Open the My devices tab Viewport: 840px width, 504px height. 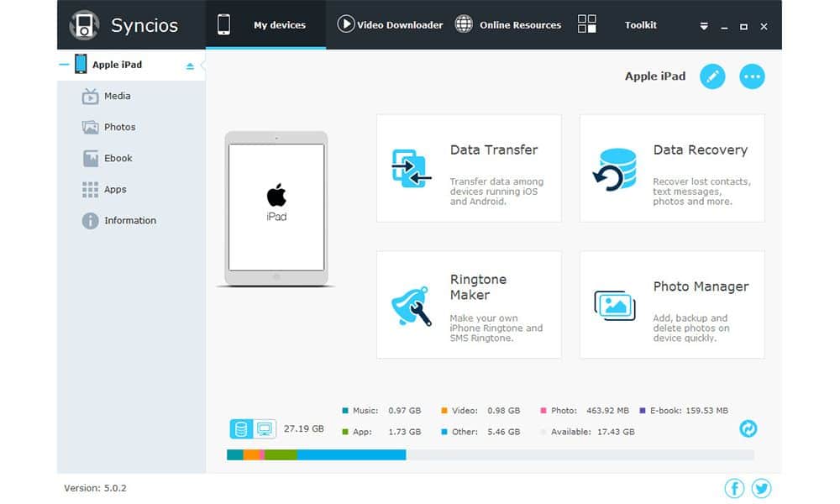pyautogui.click(x=265, y=24)
